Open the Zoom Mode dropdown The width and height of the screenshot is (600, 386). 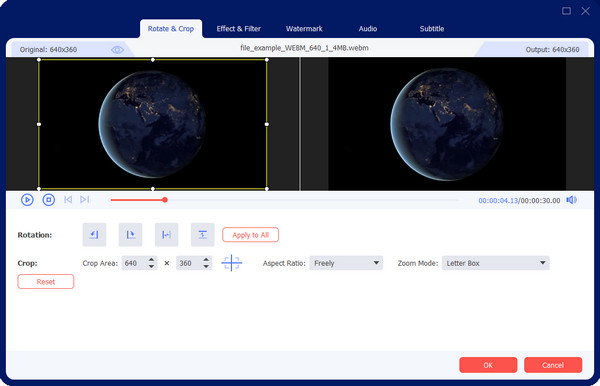tap(496, 263)
